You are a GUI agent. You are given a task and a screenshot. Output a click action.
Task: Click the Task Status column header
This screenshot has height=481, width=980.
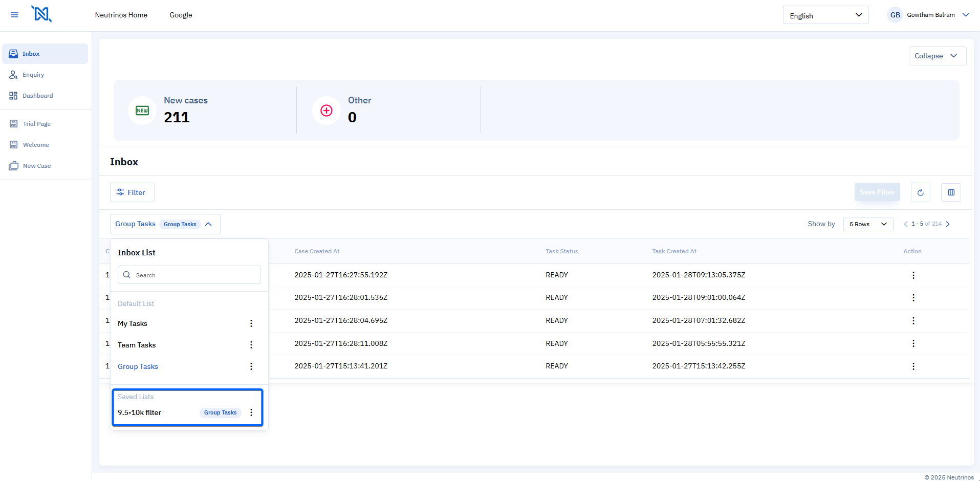(x=562, y=251)
